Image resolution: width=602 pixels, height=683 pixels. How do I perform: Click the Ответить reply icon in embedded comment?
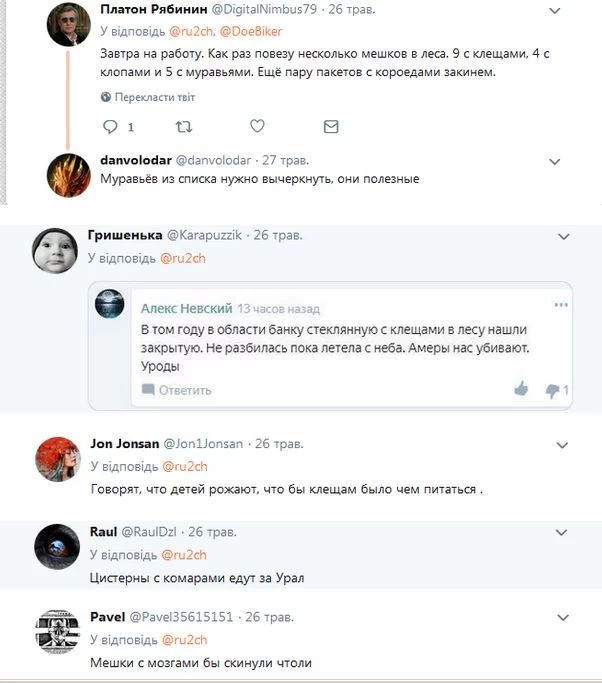(148, 390)
